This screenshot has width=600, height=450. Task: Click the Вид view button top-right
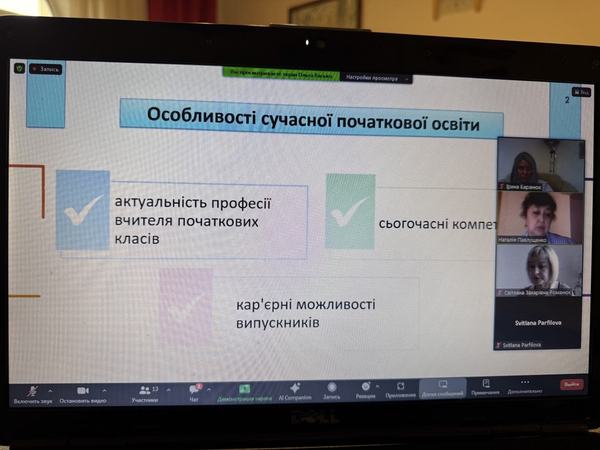point(582,91)
